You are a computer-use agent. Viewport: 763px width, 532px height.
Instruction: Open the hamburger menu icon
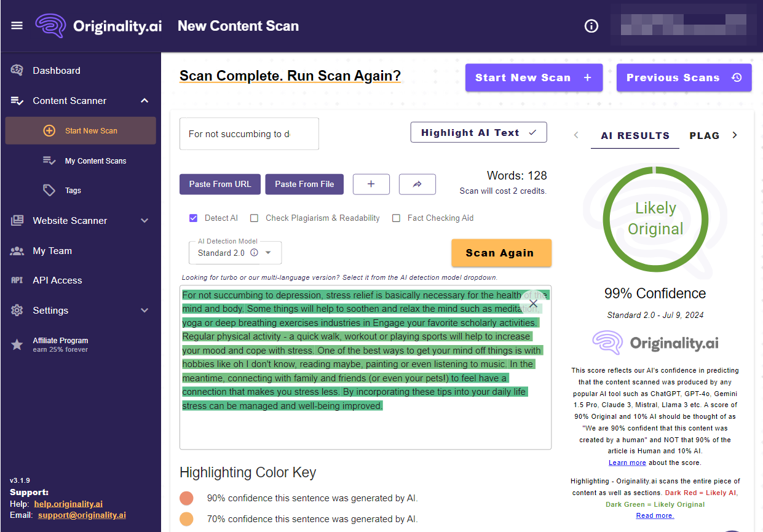(17, 26)
